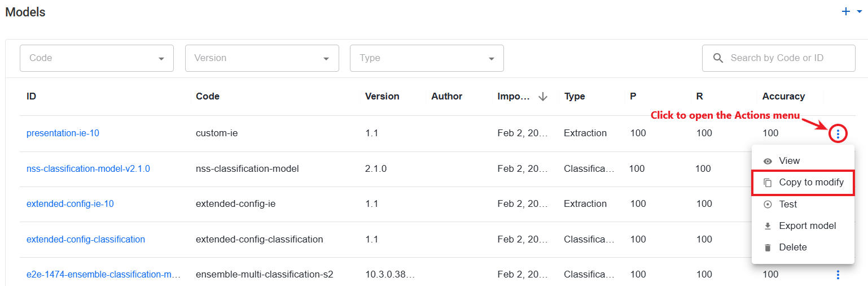The image size is (868, 286).
Task: Click the Search by Code or ID field
Action: pyautogui.click(x=778, y=58)
